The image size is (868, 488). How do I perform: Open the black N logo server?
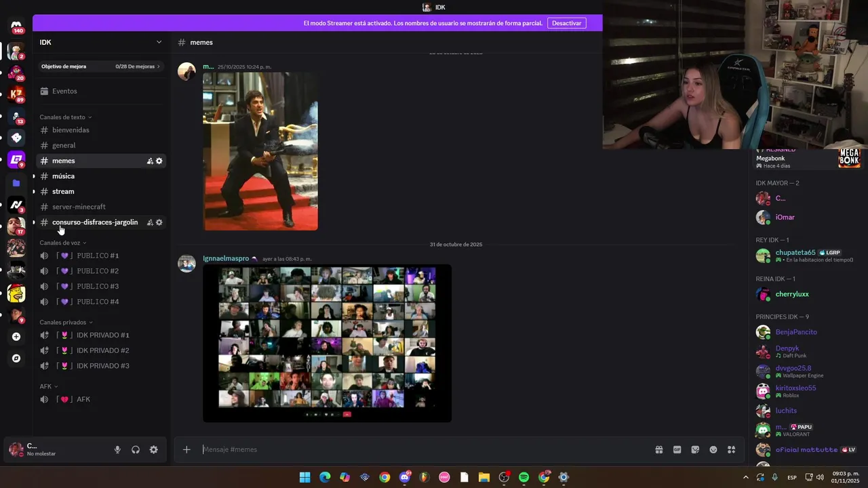point(16,205)
